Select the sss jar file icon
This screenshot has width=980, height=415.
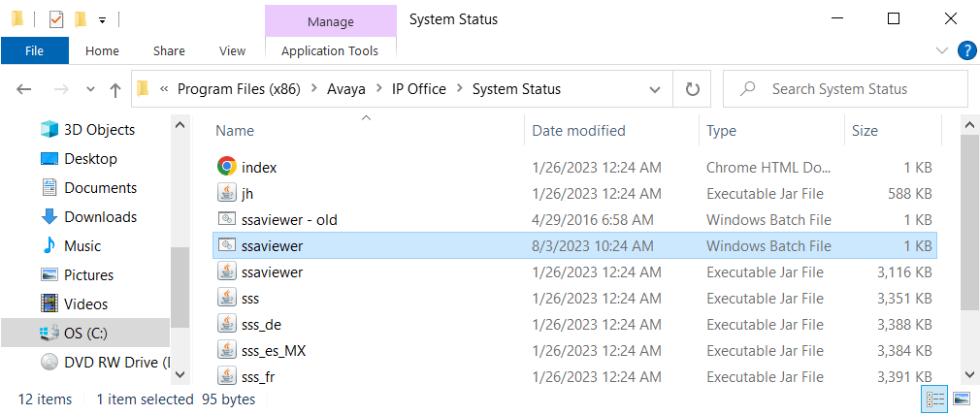[x=226, y=298]
